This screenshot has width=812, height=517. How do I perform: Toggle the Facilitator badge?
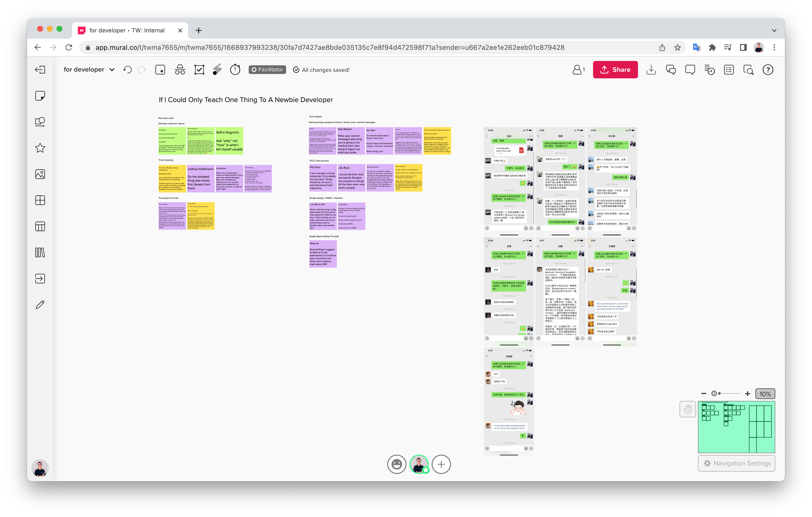click(x=268, y=69)
